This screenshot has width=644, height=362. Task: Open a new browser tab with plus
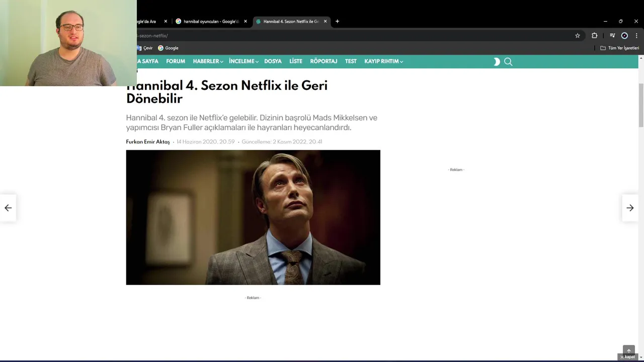click(337, 22)
